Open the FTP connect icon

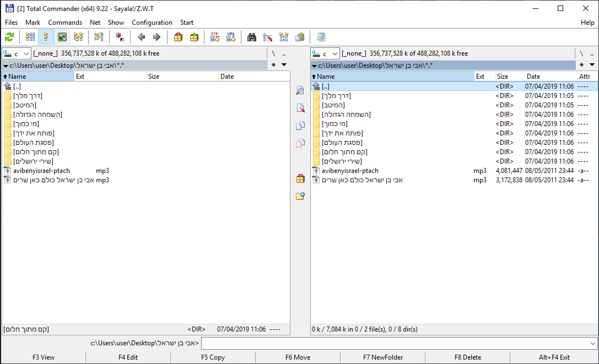click(215, 37)
